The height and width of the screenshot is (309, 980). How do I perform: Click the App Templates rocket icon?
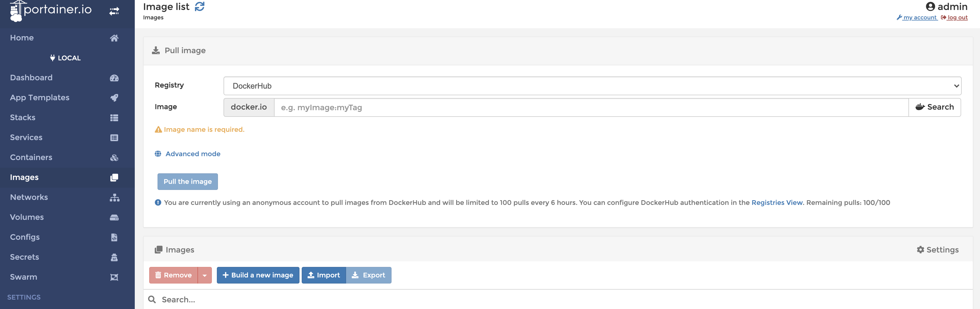pyautogui.click(x=114, y=98)
